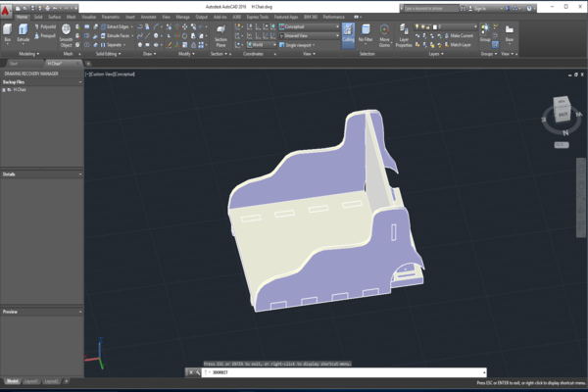Select the Box modeling tool
The width and height of the screenshot is (588, 392).
8,33
